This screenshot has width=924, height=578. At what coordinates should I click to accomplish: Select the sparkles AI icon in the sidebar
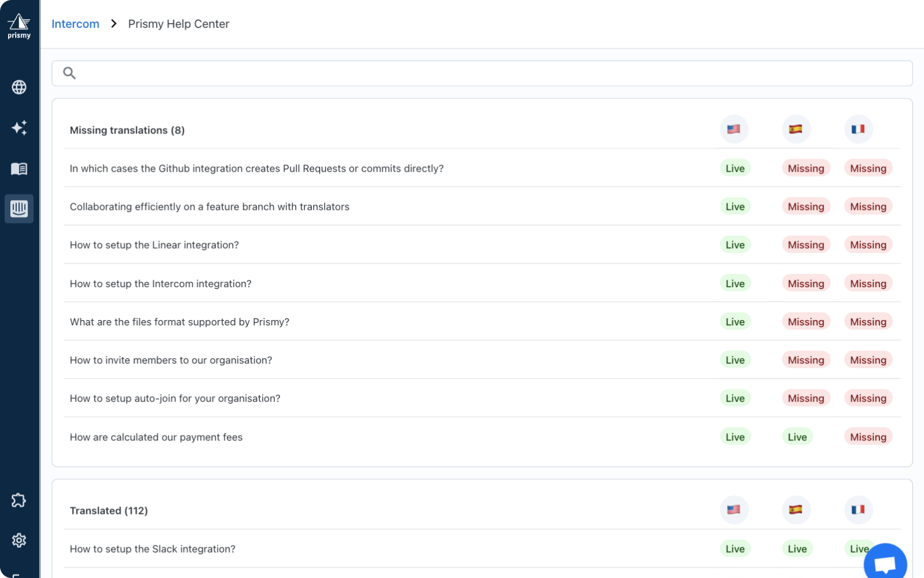tap(19, 128)
